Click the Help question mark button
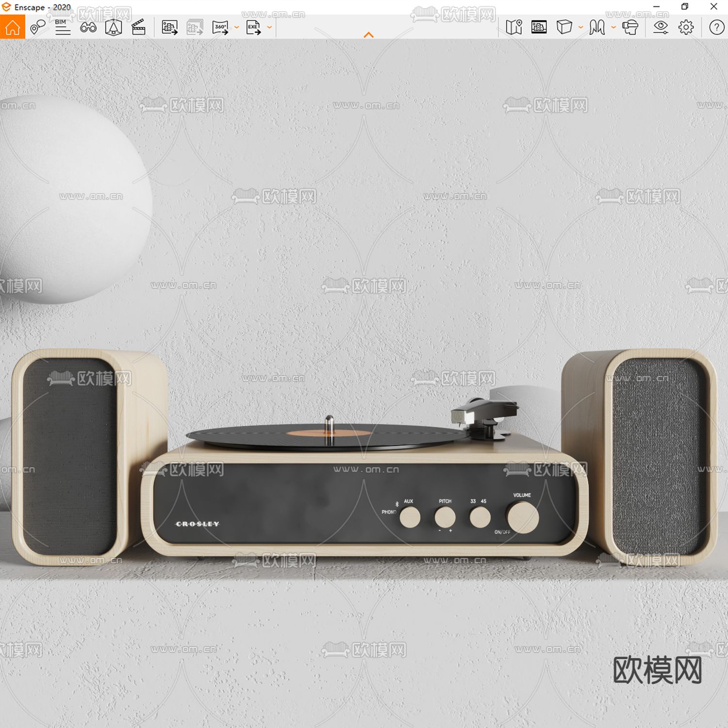Viewport: 728px width, 728px height. pyautogui.click(x=716, y=28)
